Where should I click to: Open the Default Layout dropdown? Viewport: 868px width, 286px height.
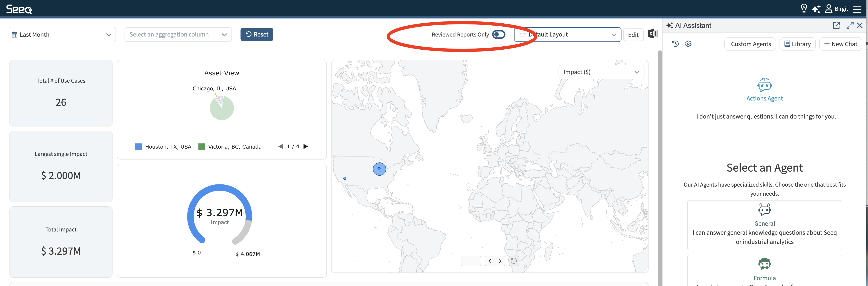[567, 35]
